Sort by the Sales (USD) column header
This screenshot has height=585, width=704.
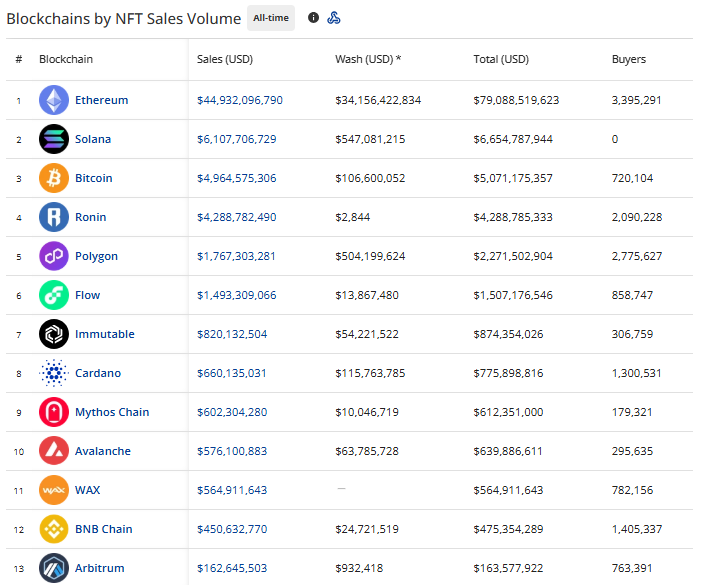point(225,59)
